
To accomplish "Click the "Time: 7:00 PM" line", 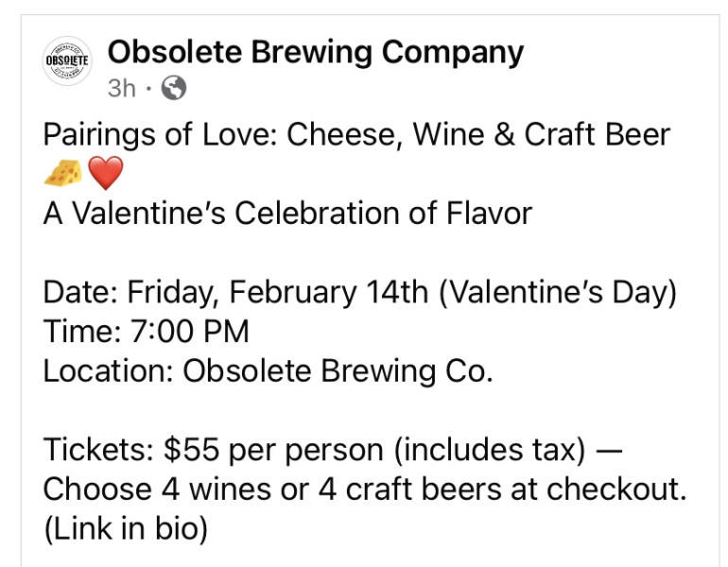I will click(147, 332).
